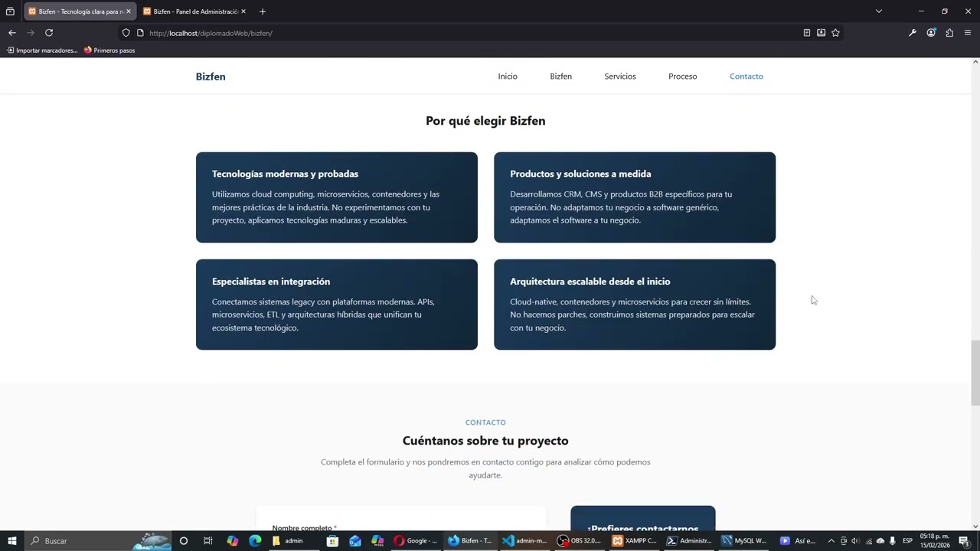Open the extensions puzzle icon

949,33
